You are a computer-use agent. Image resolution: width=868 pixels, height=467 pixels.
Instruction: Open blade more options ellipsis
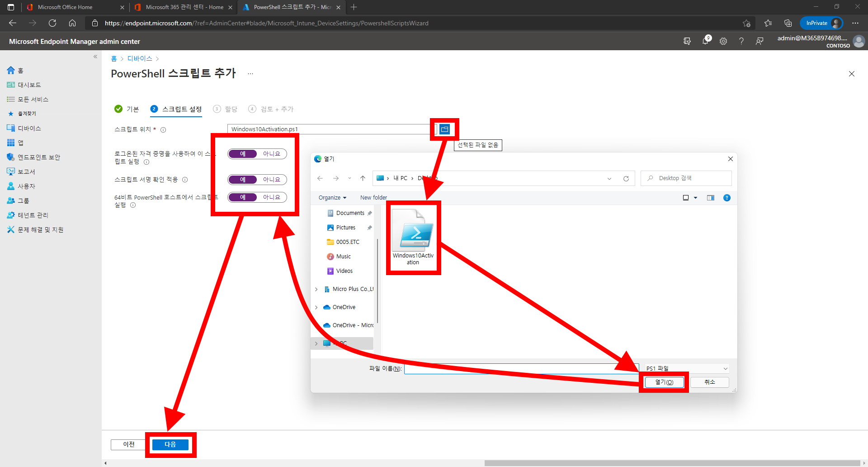point(250,74)
